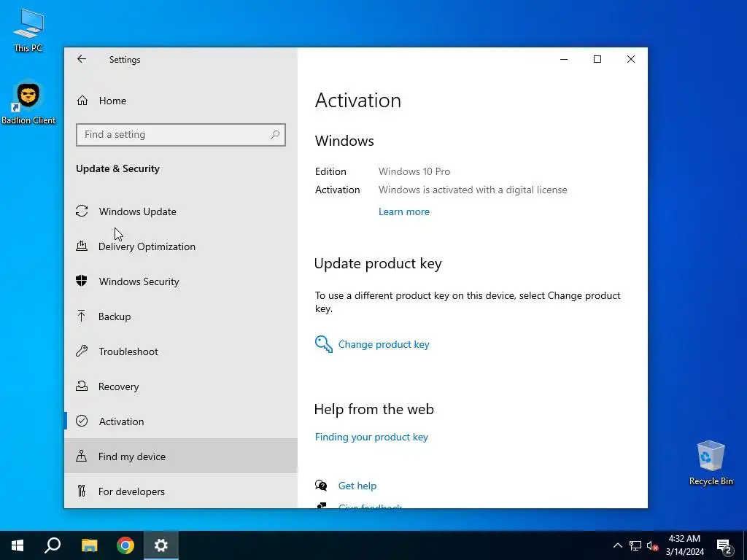Image resolution: width=747 pixels, height=560 pixels.
Task: Click the For developers tools icon
Action: (82, 491)
